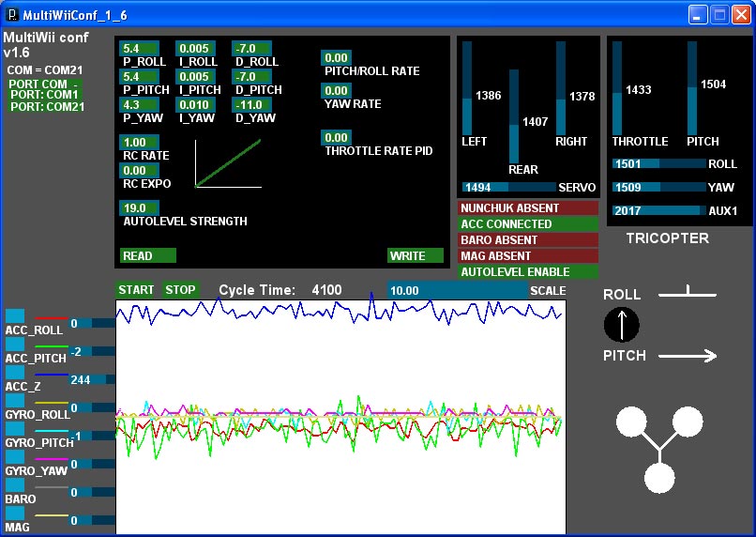The width and height of the screenshot is (756, 537).
Task: Toggle the MAG graph visibility square
Action: tap(14, 514)
